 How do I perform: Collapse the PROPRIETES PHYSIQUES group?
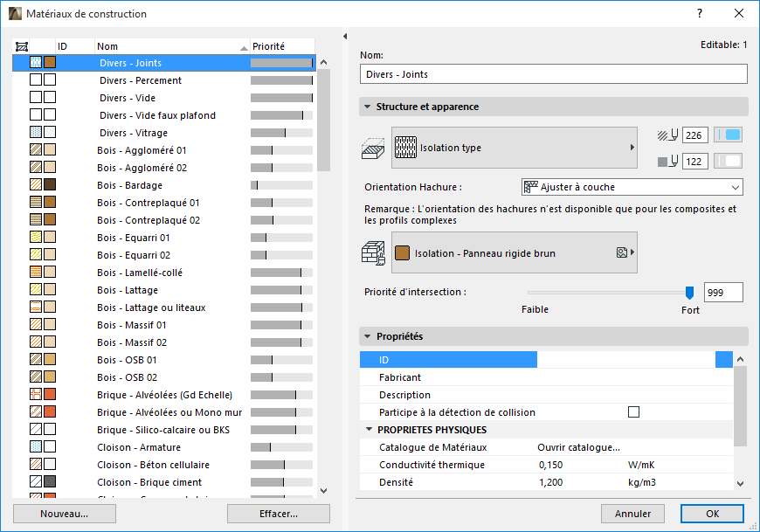coord(369,429)
